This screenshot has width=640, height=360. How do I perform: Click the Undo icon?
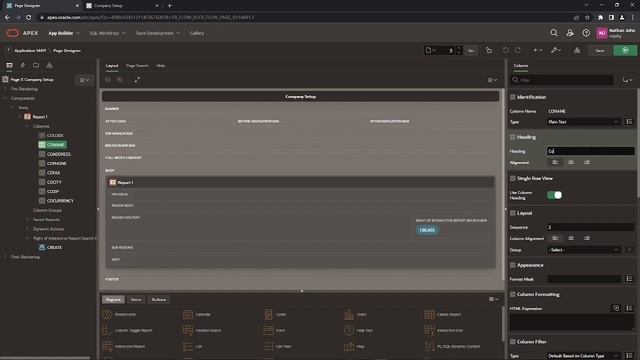point(505,50)
